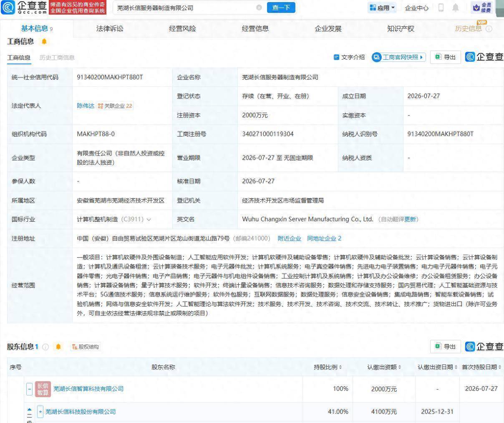Click 更新 link next to English name

[x=410, y=219]
